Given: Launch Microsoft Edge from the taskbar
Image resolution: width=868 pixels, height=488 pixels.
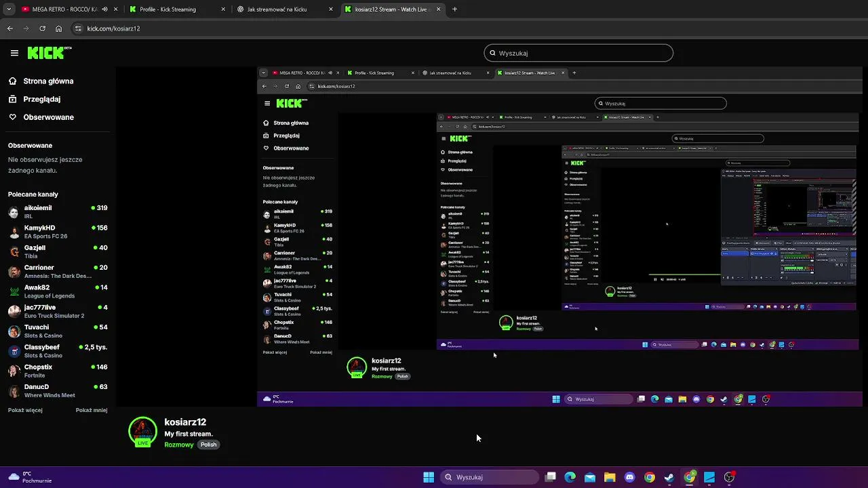Looking at the screenshot, I should 570,477.
